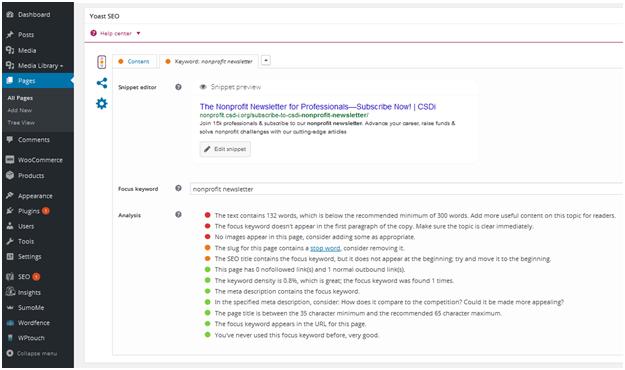Click the snippet preview title link
Image resolution: width=625 pixels, height=370 pixels.
(x=318, y=106)
